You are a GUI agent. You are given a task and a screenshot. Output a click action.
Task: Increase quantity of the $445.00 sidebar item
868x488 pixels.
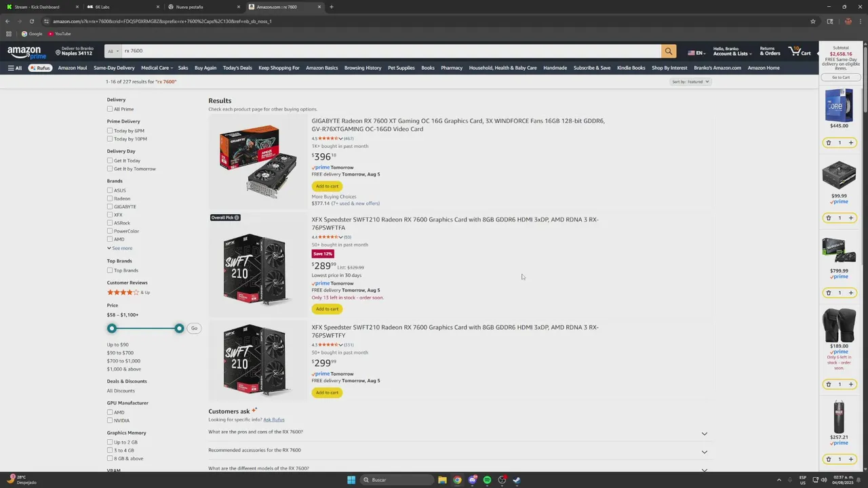pyautogui.click(x=851, y=143)
